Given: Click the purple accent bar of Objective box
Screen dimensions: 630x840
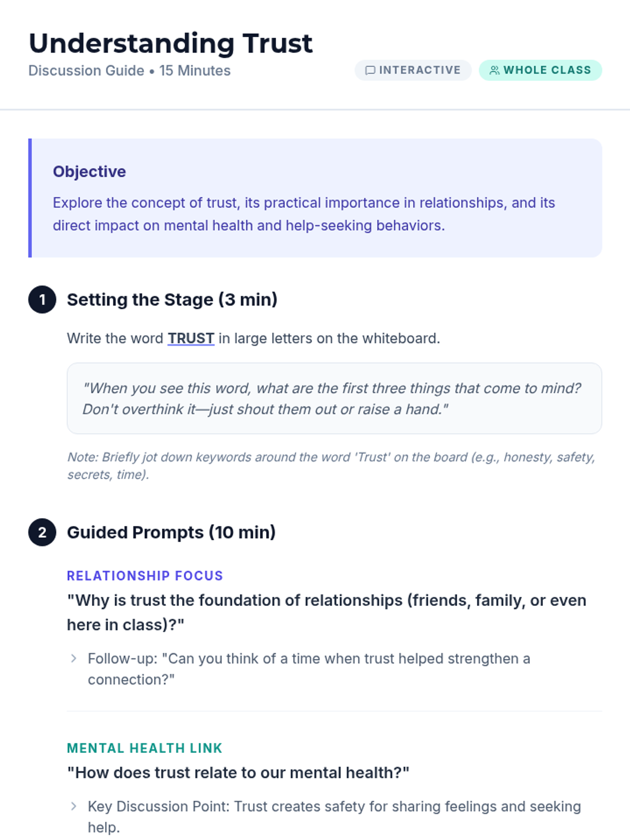Looking at the screenshot, I should click(30, 198).
